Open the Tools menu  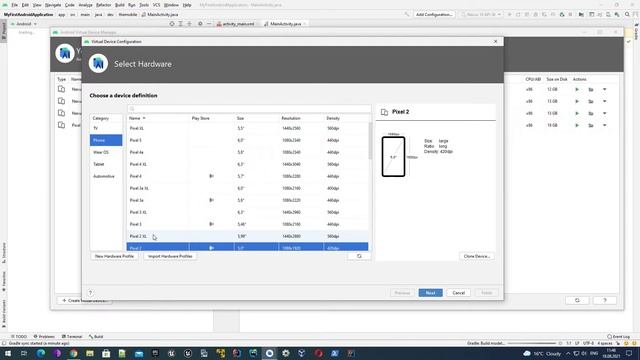coord(144,5)
